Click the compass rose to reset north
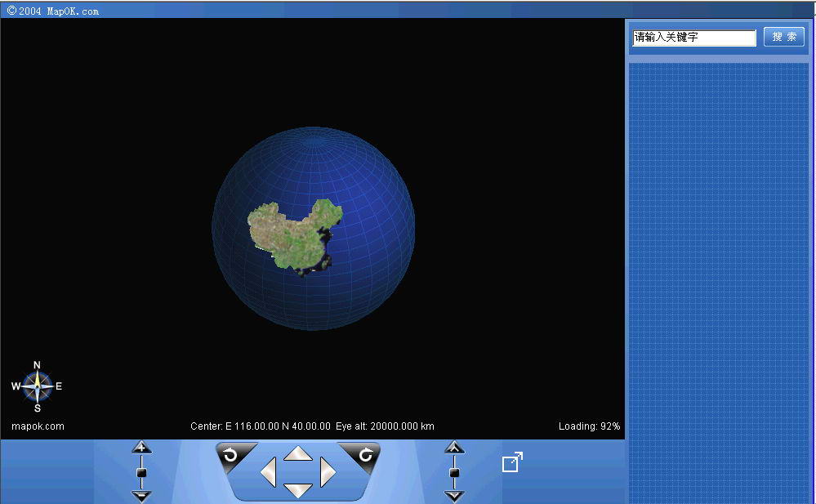816x504 pixels. [x=37, y=386]
